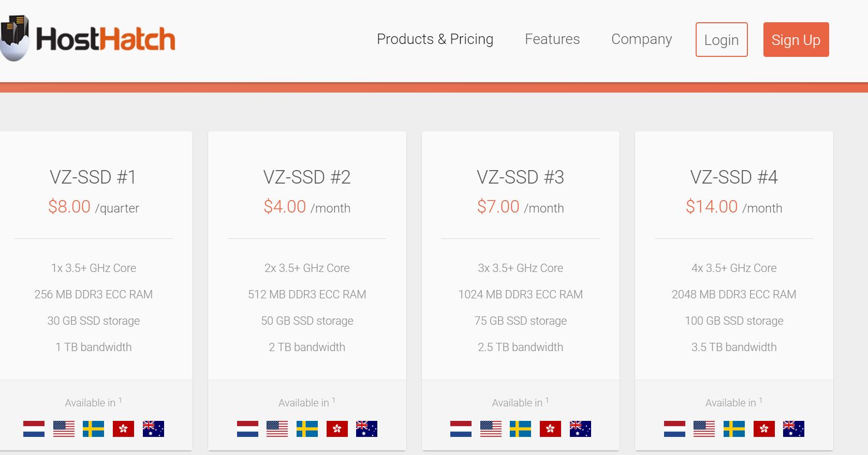The width and height of the screenshot is (868, 455).
Task: Click Hong Kong flag under VZ-SSD #2
Action: 337,429
